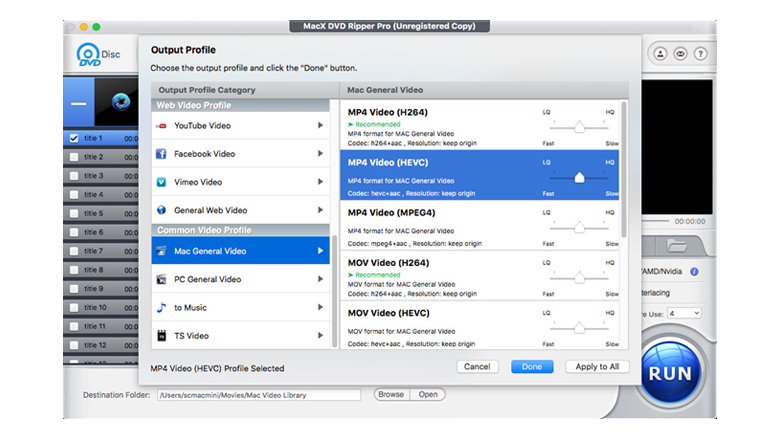Screen dimensions: 780x438
Task: Click the Vimeo Video icon
Action: [x=161, y=182]
